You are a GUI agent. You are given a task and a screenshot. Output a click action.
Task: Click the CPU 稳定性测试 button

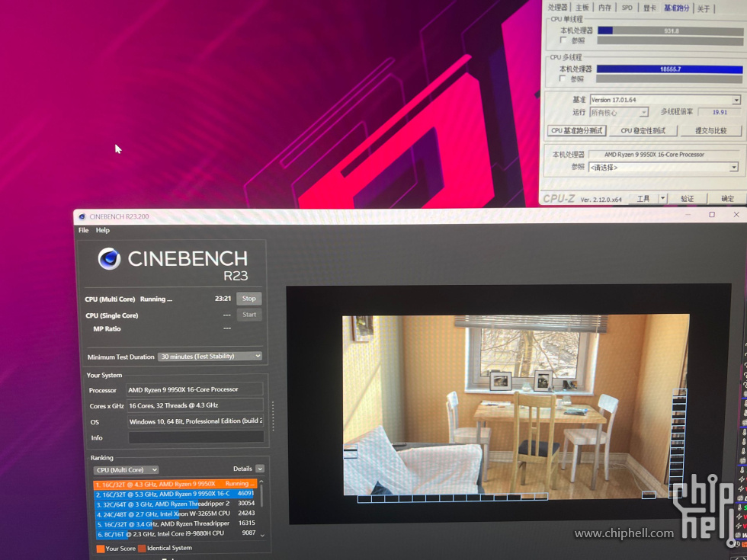643,130
